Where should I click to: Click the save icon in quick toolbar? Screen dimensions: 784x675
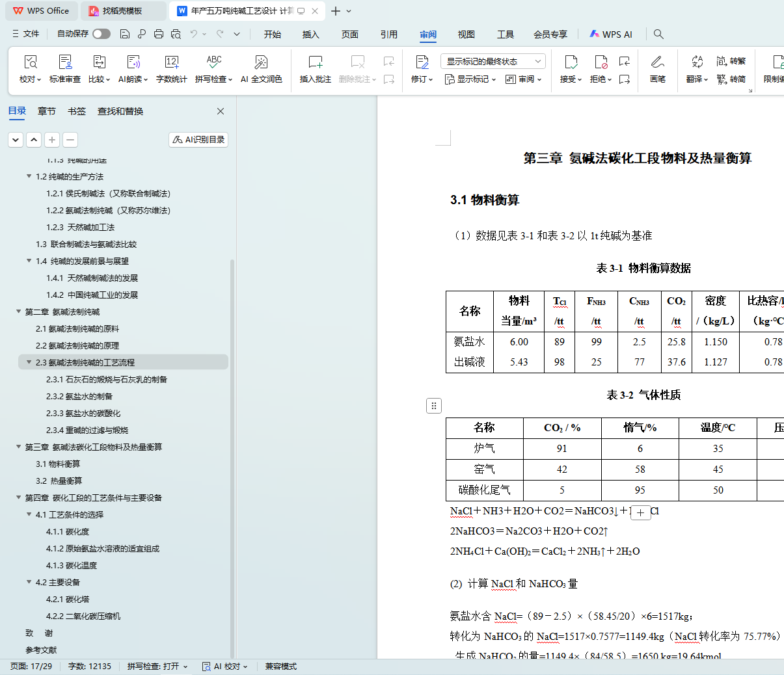pos(125,34)
